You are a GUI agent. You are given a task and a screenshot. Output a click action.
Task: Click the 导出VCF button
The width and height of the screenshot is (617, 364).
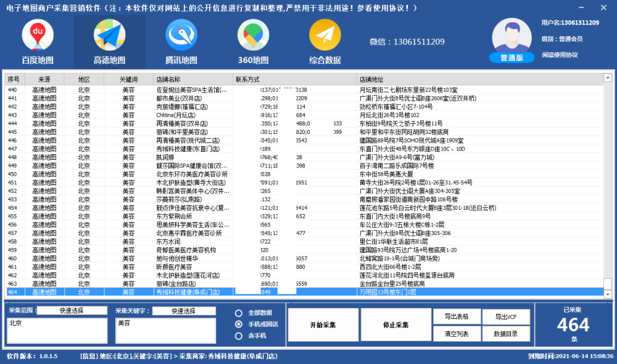click(506, 316)
